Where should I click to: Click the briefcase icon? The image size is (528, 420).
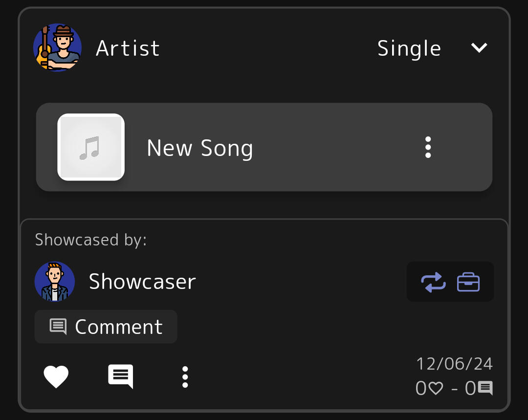(x=468, y=282)
